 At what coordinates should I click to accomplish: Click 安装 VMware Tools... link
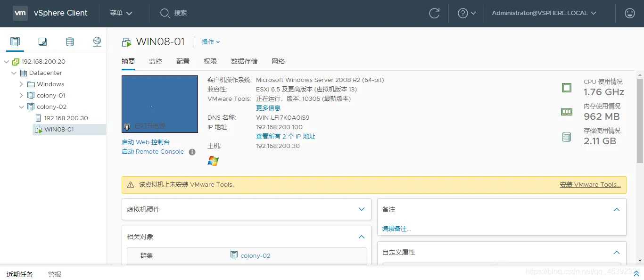(x=590, y=185)
